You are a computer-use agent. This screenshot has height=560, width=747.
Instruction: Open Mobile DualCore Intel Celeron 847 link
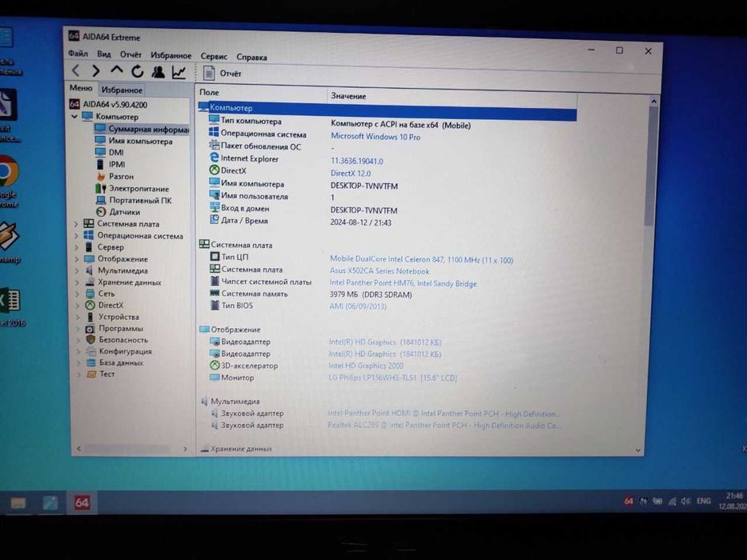coord(422,259)
